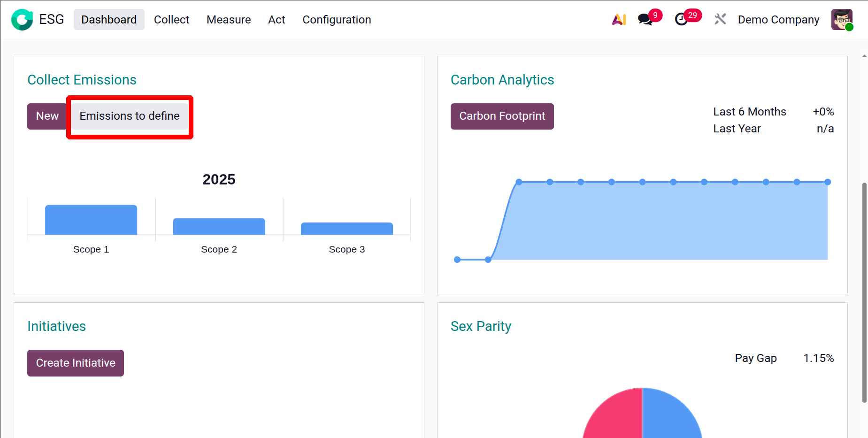Image resolution: width=868 pixels, height=438 pixels.
Task: Click the New emissions button
Action: 47,116
